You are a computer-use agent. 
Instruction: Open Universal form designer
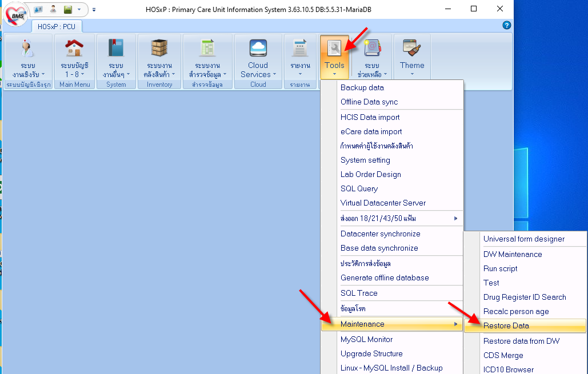coord(525,239)
